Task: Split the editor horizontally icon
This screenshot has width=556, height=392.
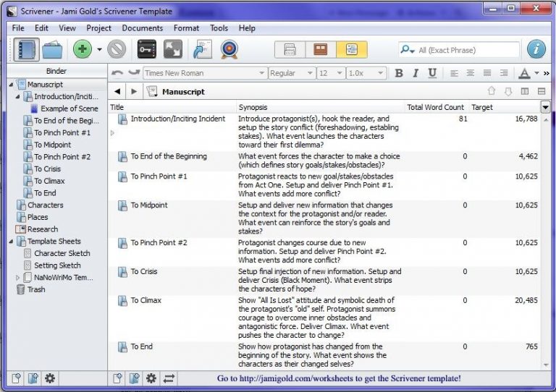Action: click(x=541, y=91)
